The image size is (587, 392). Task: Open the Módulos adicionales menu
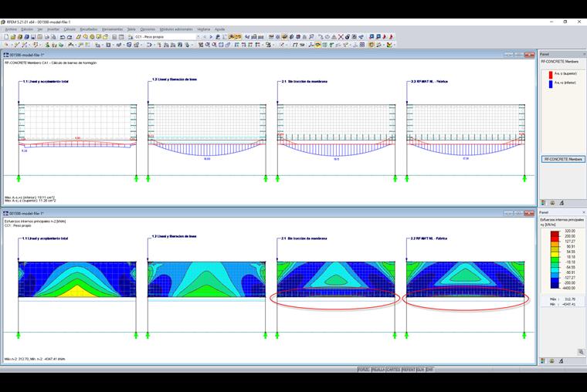coord(176,29)
